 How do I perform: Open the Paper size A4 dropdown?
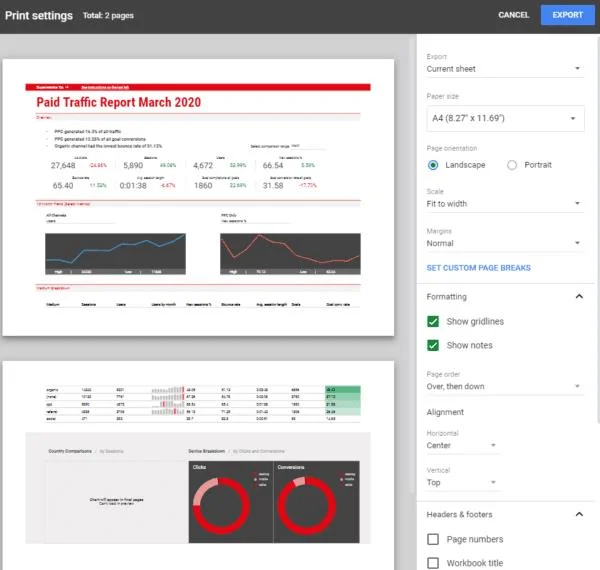505,118
